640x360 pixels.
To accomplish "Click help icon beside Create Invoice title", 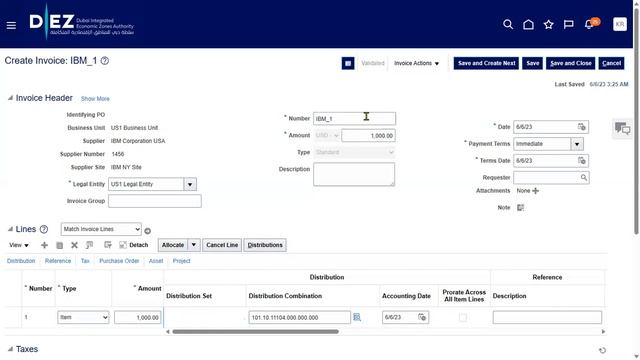I will click(104, 61).
